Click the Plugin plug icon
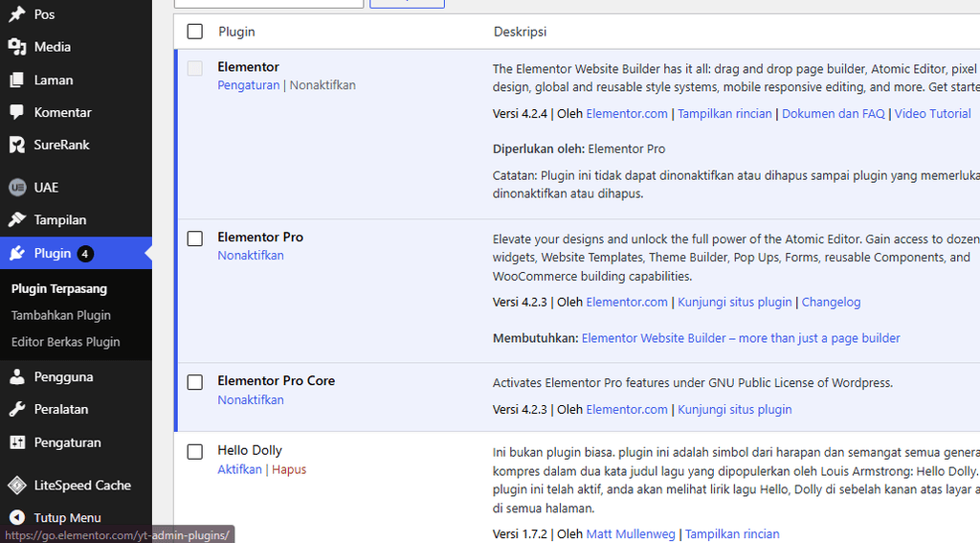 coord(17,254)
